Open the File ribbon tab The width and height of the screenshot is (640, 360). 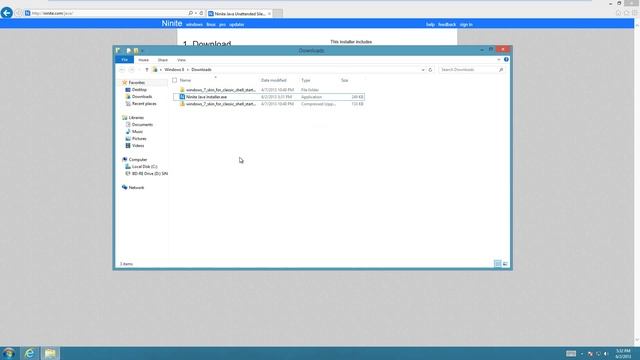click(x=124, y=60)
